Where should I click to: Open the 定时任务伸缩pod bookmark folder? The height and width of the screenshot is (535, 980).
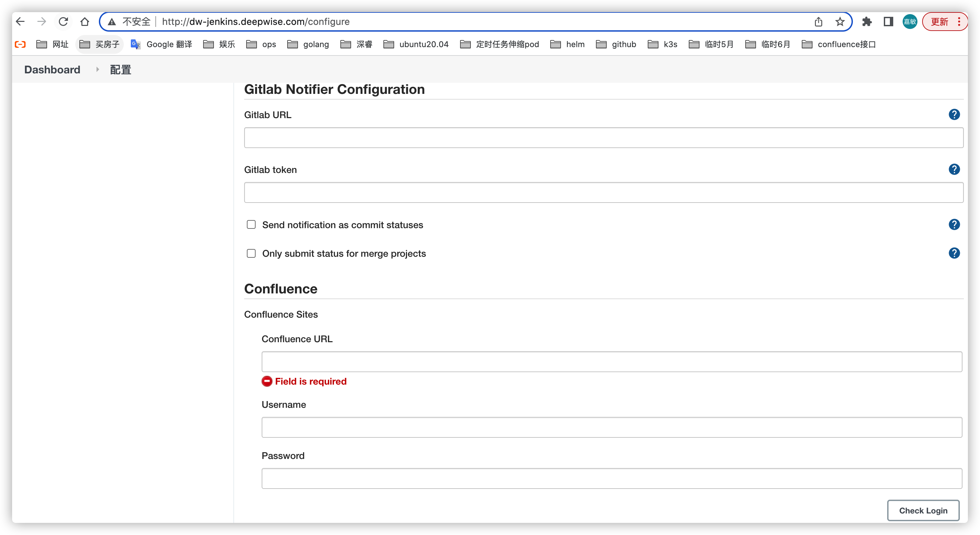tap(499, 44)
